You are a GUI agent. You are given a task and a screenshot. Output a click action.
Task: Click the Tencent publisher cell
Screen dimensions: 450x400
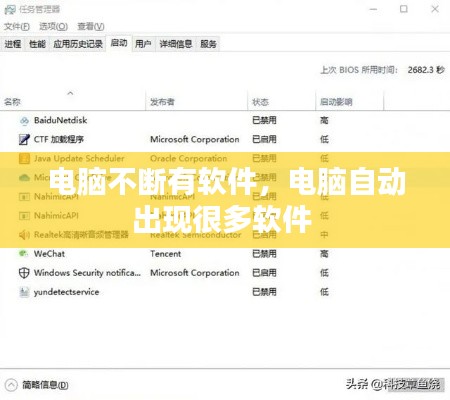click(165, 254)
